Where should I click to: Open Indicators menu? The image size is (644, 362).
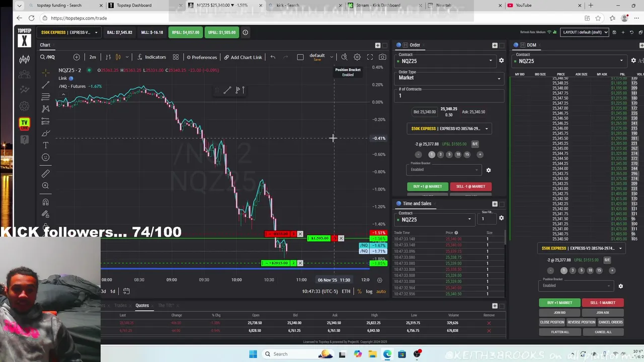pyautogui.click(x=151, y=57)
